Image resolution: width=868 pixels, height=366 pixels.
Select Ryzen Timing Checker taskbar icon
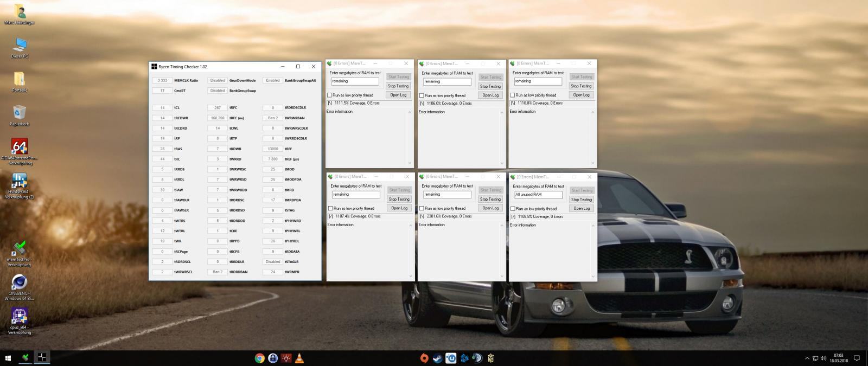pyautogui.click(x=42, y=357)
